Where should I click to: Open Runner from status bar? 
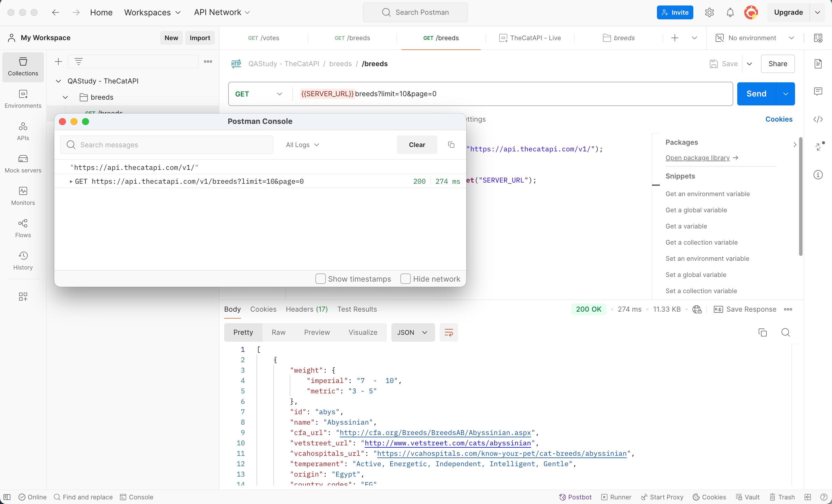616,497
